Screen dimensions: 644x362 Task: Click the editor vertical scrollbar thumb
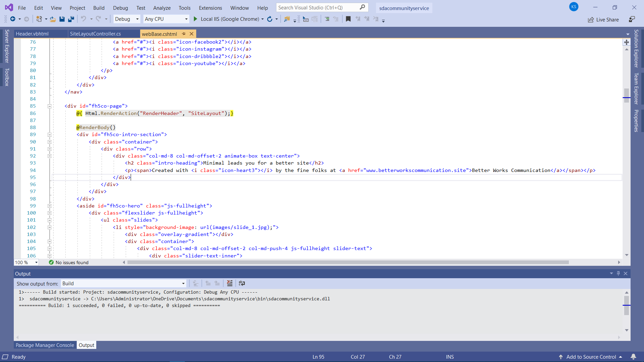(x=627, y=95)
